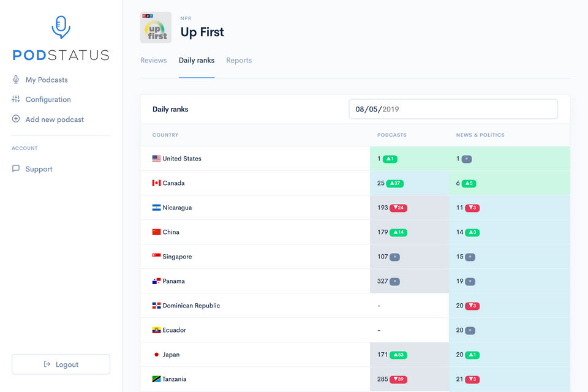Click the Panama country name
The width and height of the screenshot is (588, 392).
coord(173,281)
